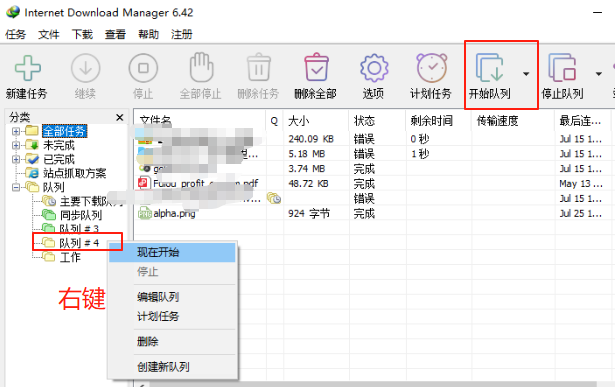This screenshot has height=387, width=615.
Task: Open dropdown arrow next to 停止队列
Action: click(x=599, y=73)
